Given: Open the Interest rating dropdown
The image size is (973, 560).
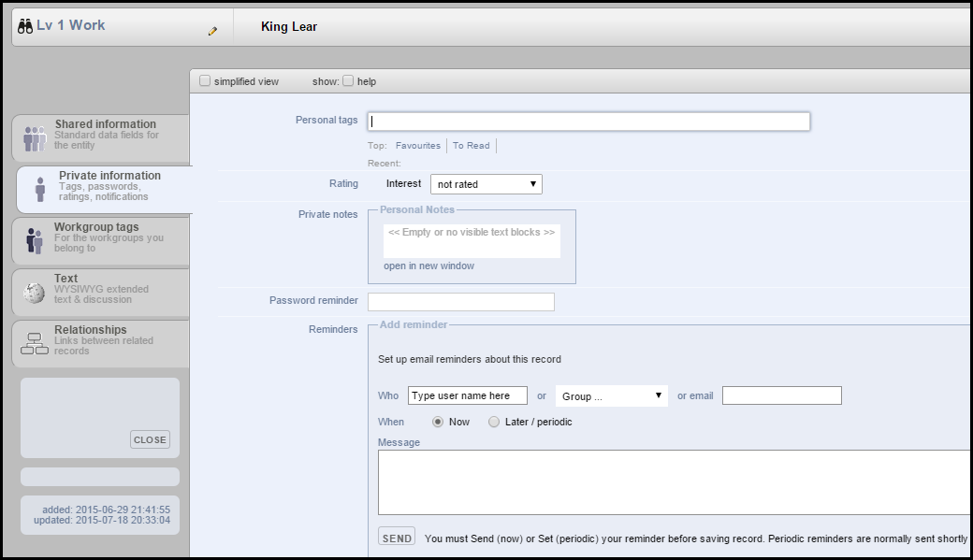Looking at the screenshot, I should click(486, 184).
